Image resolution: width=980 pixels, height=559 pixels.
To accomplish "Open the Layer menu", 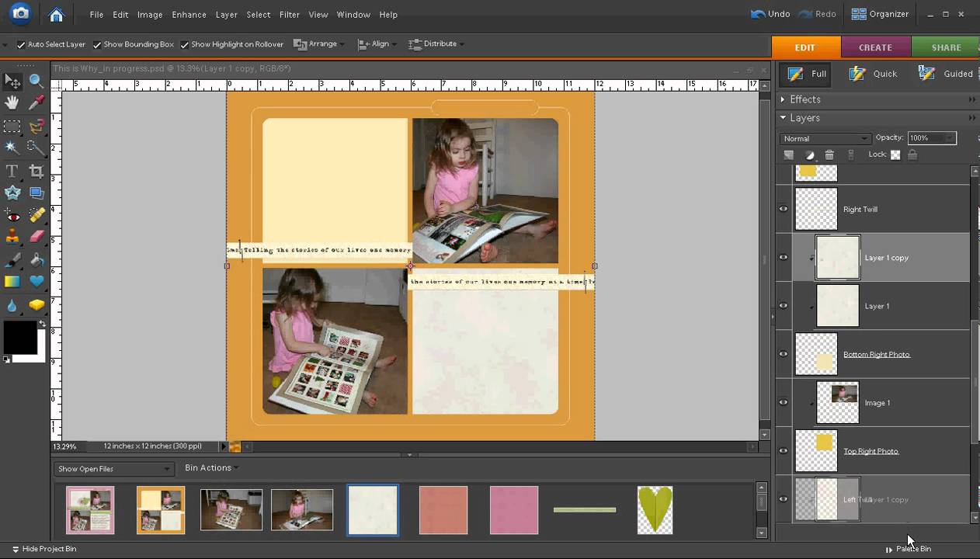I will (x=226, y=15).
